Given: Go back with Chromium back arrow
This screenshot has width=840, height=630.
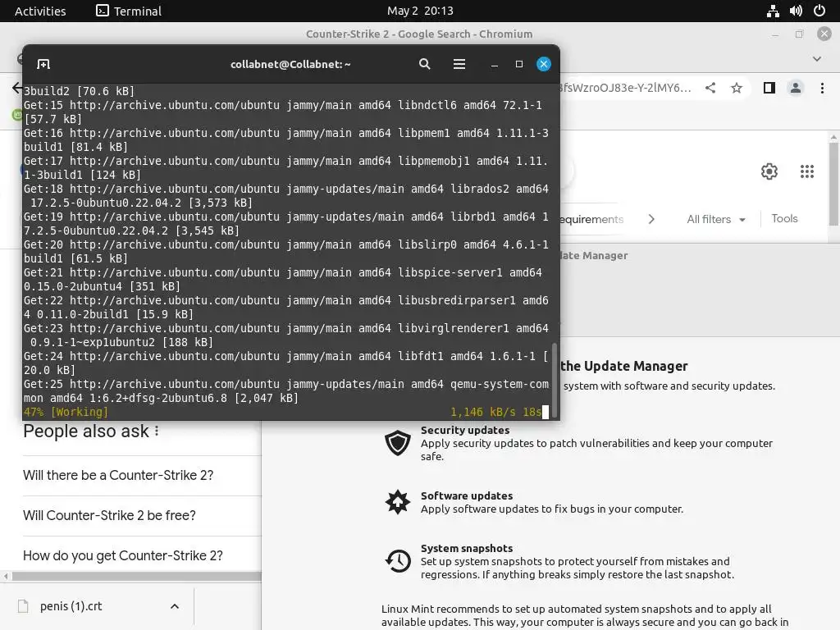Looking at the screenshot, I should 16,88.
